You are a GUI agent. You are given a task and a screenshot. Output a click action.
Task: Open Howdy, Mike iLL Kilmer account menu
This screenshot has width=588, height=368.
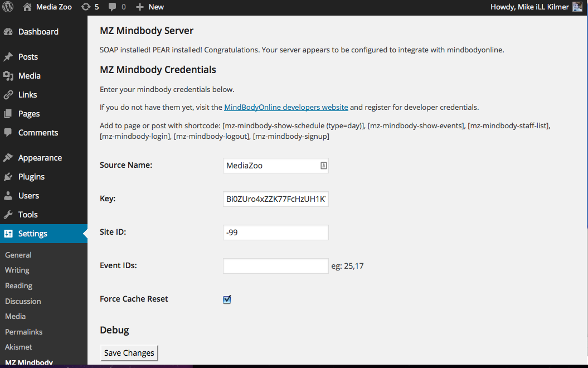(530, 7)
